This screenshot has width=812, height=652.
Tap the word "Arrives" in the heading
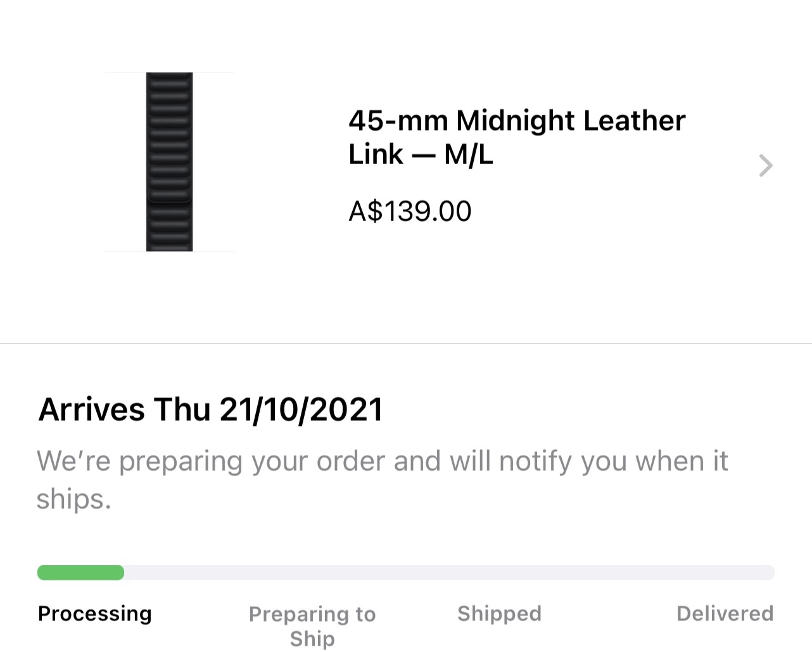(x=92, y=409)
